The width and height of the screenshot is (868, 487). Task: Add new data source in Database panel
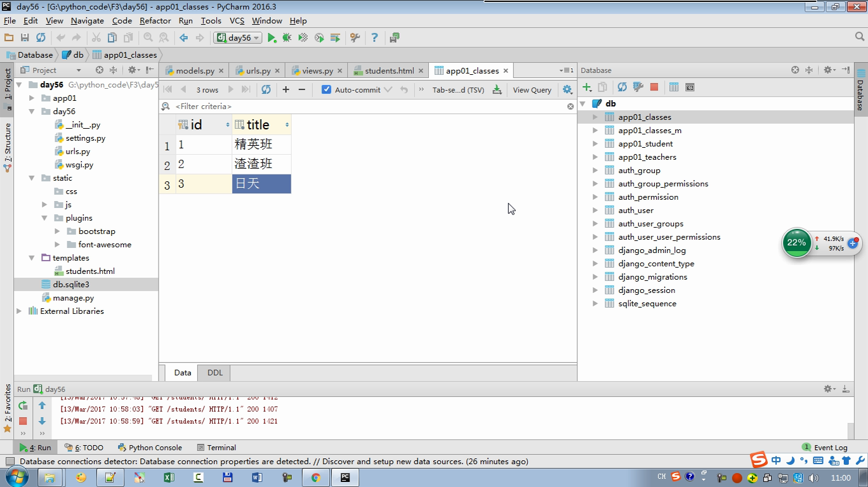[587, 87]
